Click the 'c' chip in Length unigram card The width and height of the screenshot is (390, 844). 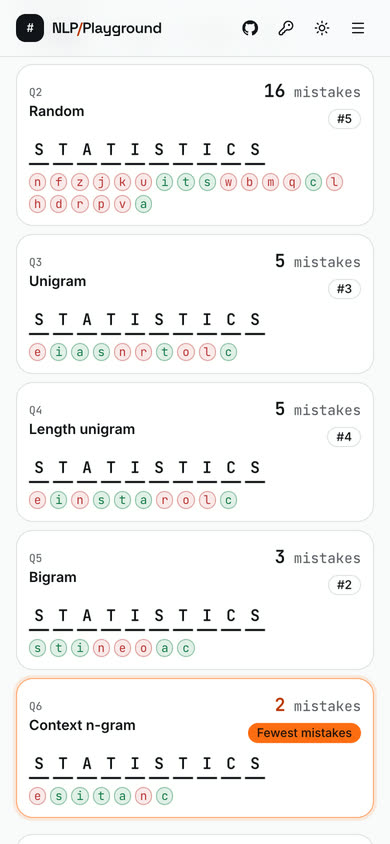tap(228, 500)
